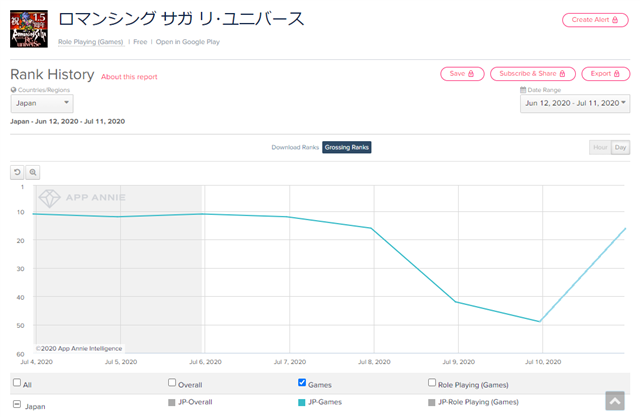Screen dimensions: 640x417
Task: Select the Grossing Ranks tab
Action: (347, 147)
